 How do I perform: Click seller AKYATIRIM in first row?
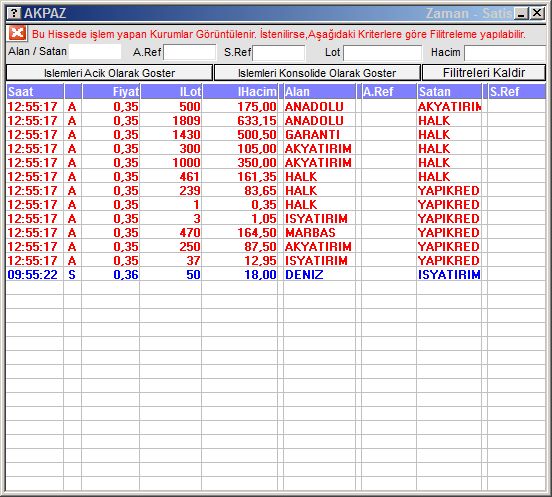click(x=449, y=107)
